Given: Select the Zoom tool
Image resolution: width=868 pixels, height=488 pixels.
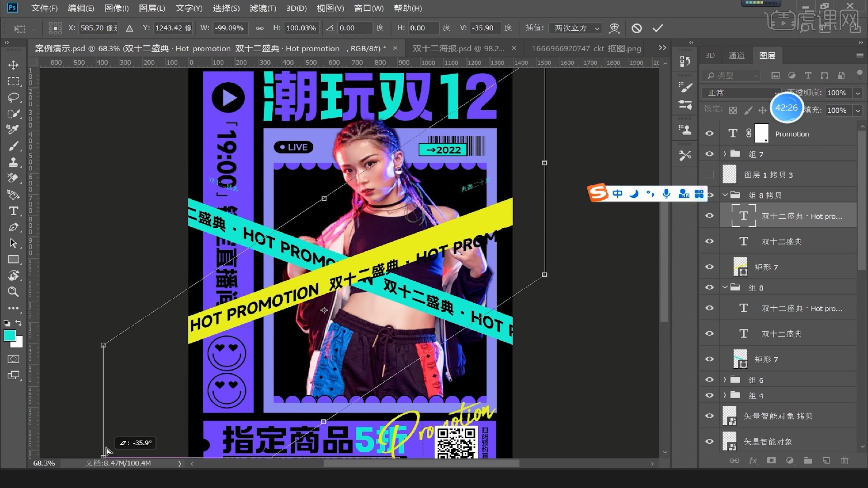Looking at the screenshot, I should [13, 291].
